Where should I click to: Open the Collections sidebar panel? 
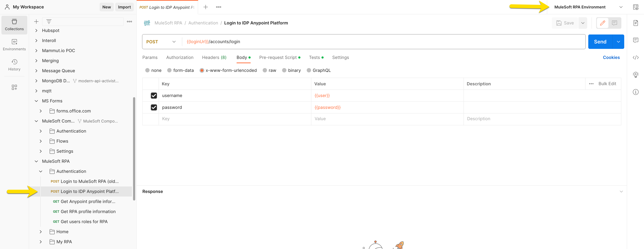point(14,25)
